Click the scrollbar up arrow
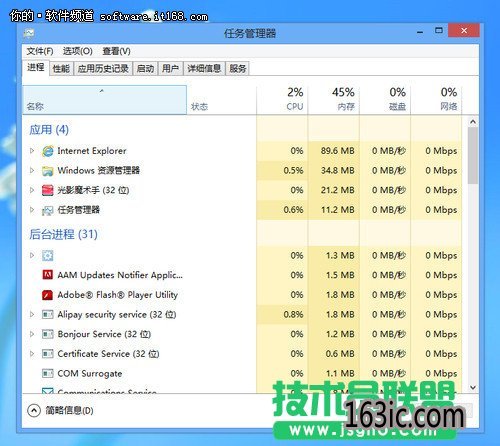 coord(473,122)
